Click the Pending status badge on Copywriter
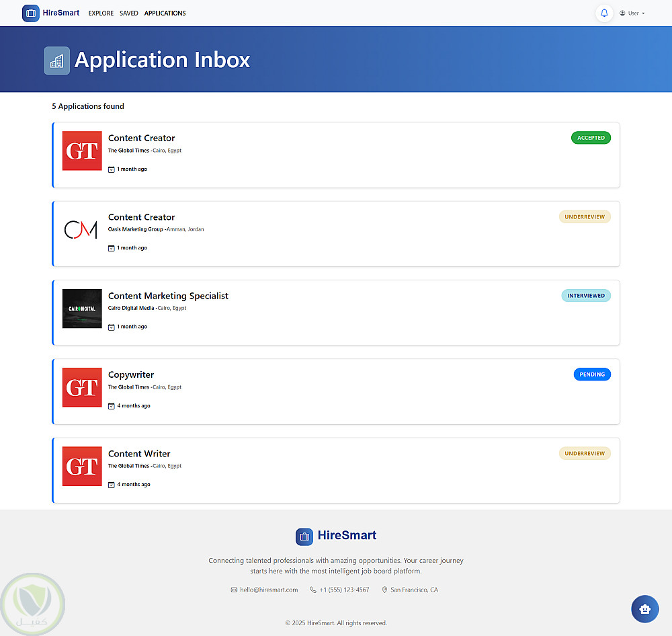 click(x=592, y=374)
